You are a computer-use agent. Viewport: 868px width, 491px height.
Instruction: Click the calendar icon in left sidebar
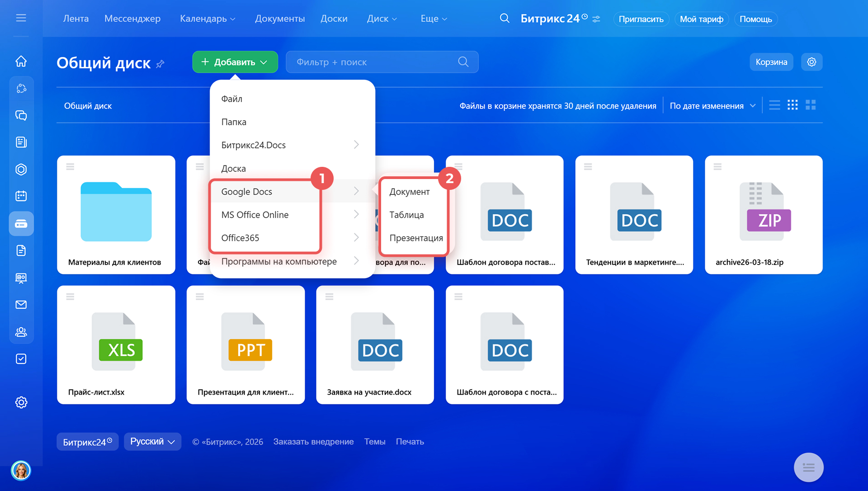click(21, 196)
